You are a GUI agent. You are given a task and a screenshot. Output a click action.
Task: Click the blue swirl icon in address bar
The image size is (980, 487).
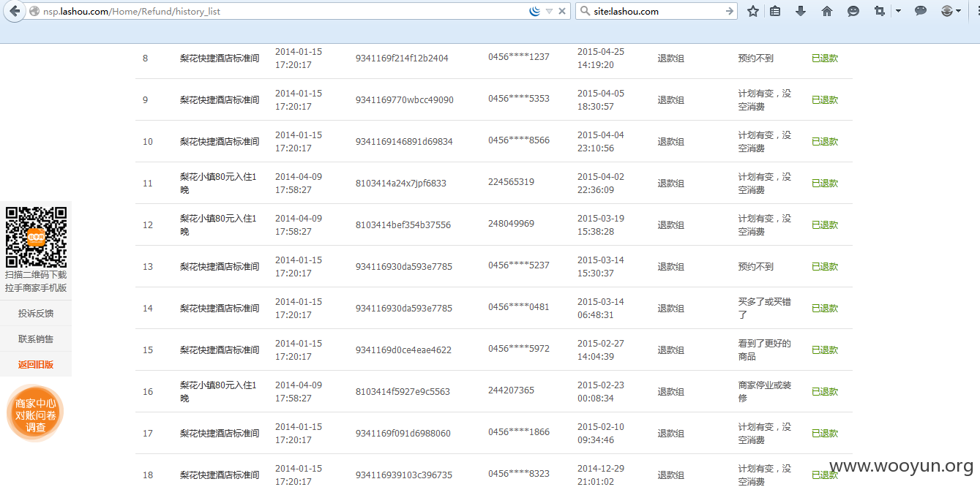(x=534, y=11)
